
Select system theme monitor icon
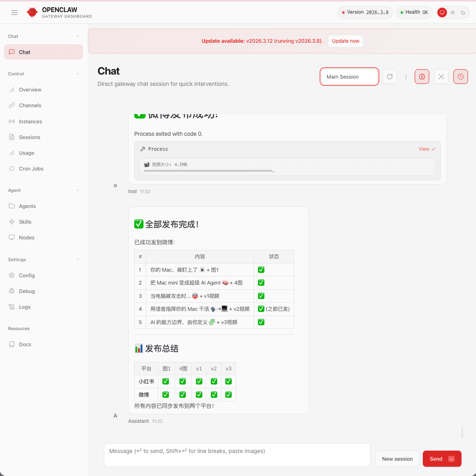(x=442, y=12)
